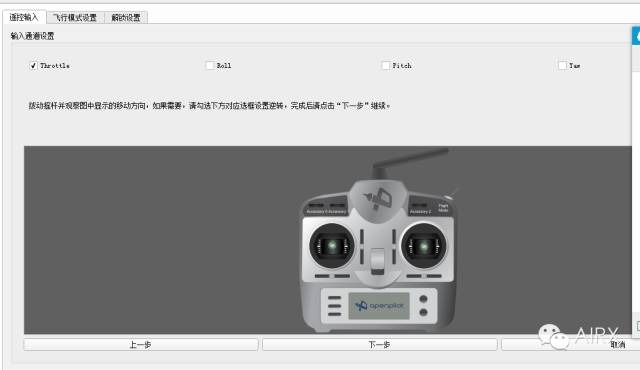Click the 上一步 button
Image resolution: width=640 pixels, height=370 pixels.
pyautogui.click(x=141, y=345)
